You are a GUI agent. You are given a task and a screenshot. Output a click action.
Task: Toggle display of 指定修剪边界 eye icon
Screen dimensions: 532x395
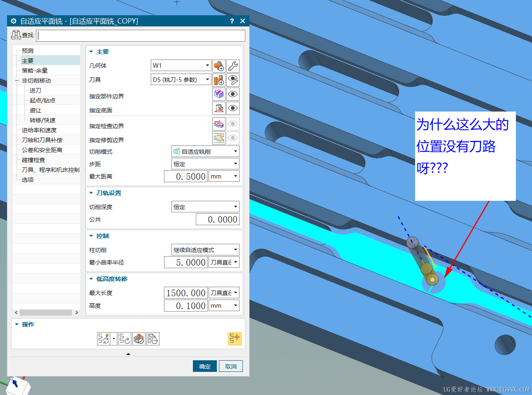pos(233,138)
